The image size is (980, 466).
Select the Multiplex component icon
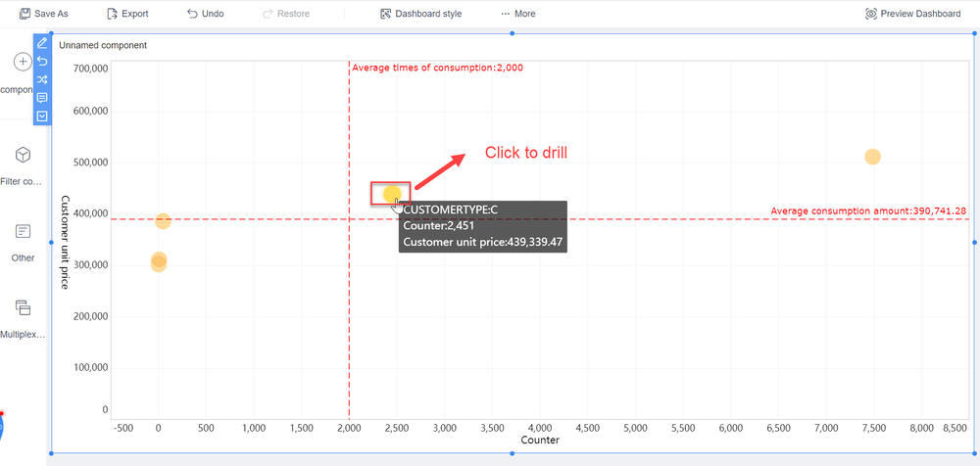pos(23,308)
